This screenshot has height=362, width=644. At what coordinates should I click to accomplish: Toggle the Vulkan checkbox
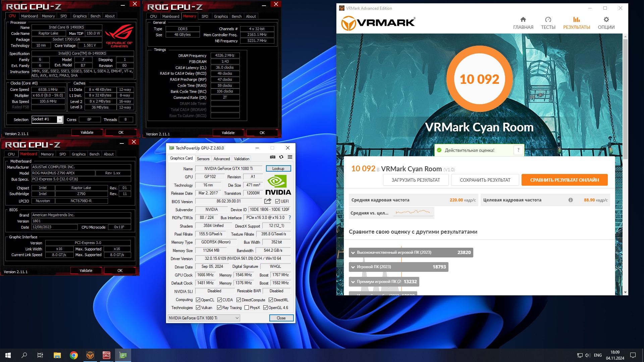click(x=198, y=308)
